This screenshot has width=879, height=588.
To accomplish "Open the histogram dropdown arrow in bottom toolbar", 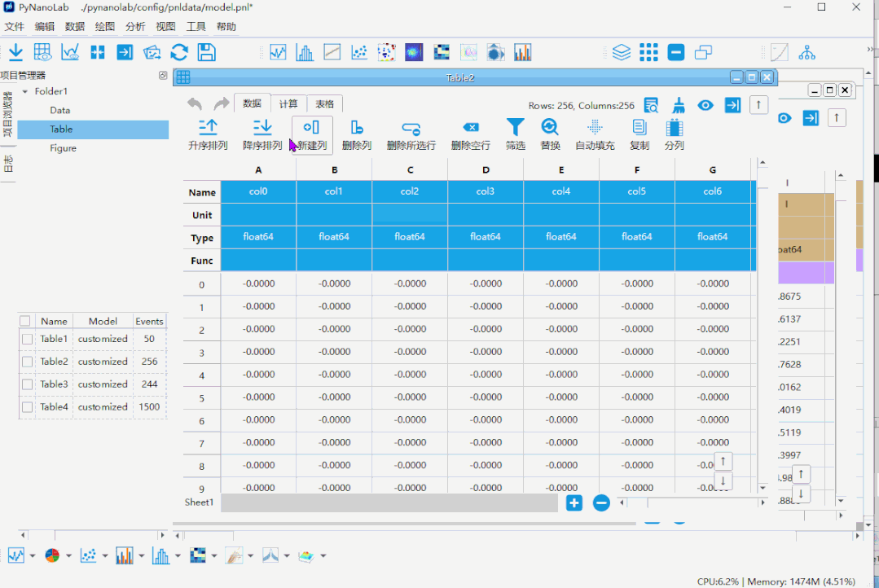I will pos(178,556).
